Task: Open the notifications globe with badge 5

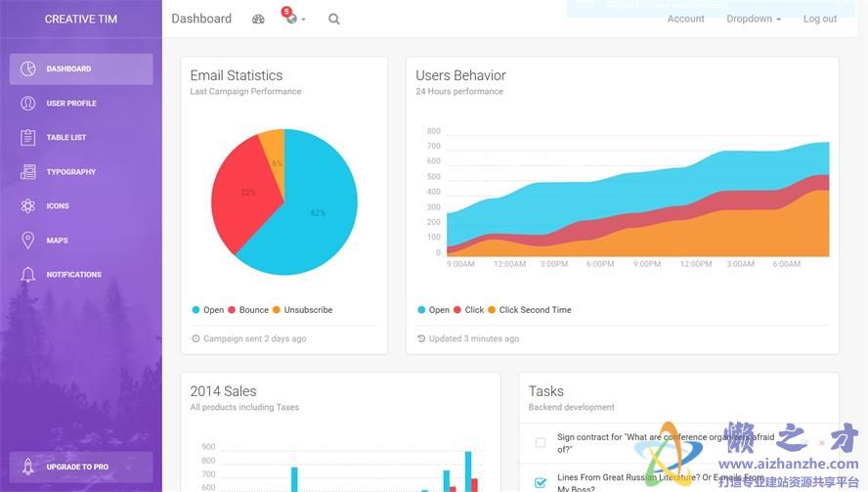Action: pyautogui.click(x=291, y=19)
